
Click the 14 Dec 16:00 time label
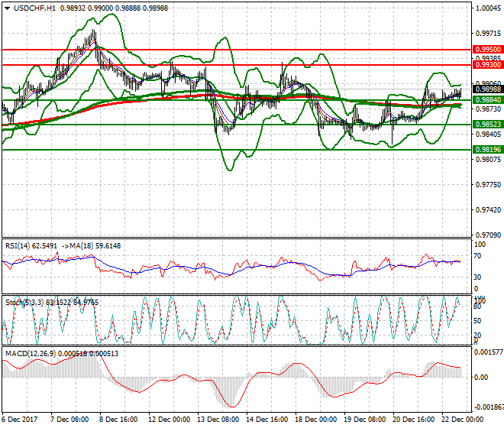click(267, 420)
